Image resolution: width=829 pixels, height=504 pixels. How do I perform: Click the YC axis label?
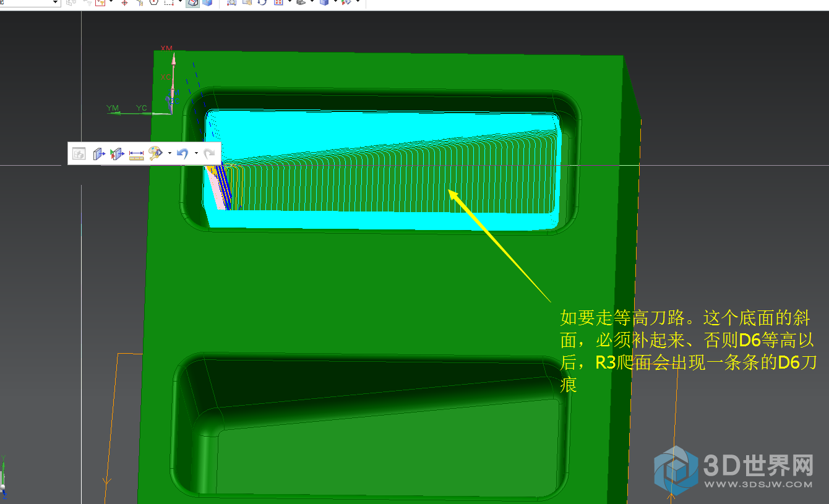[x=142, y=108]
